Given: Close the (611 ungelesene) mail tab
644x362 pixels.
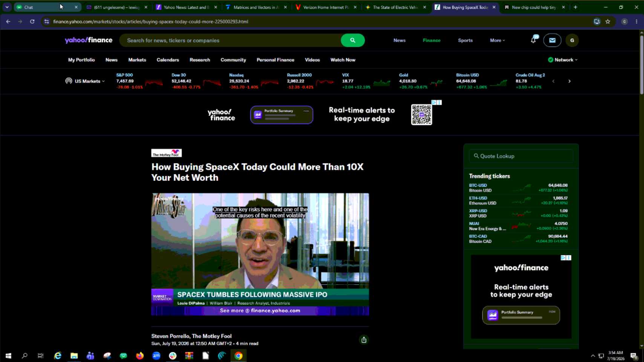Looking at the screenshot, I should click(146, 7).
